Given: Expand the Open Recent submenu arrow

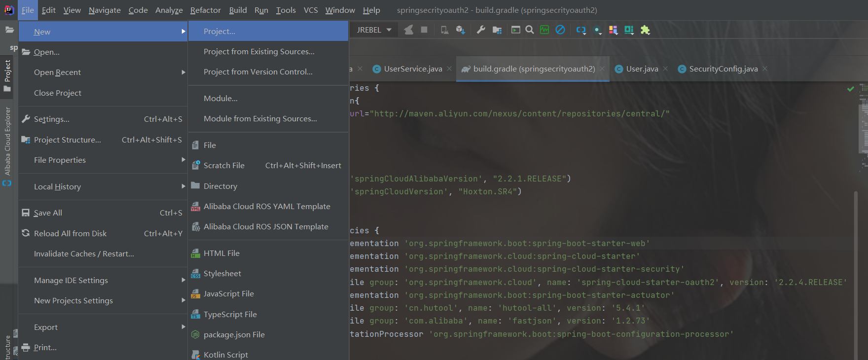Looking at the screenshot, I should 183,72.
